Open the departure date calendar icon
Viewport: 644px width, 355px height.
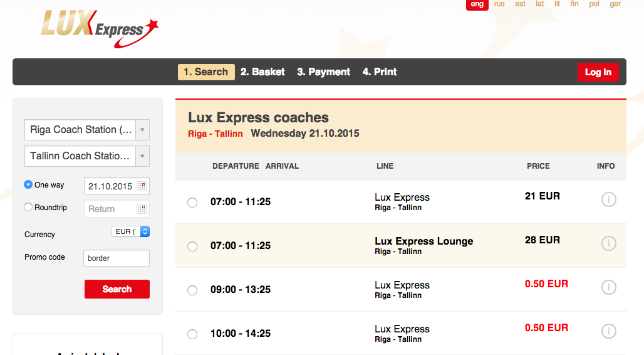pos(142,186)
